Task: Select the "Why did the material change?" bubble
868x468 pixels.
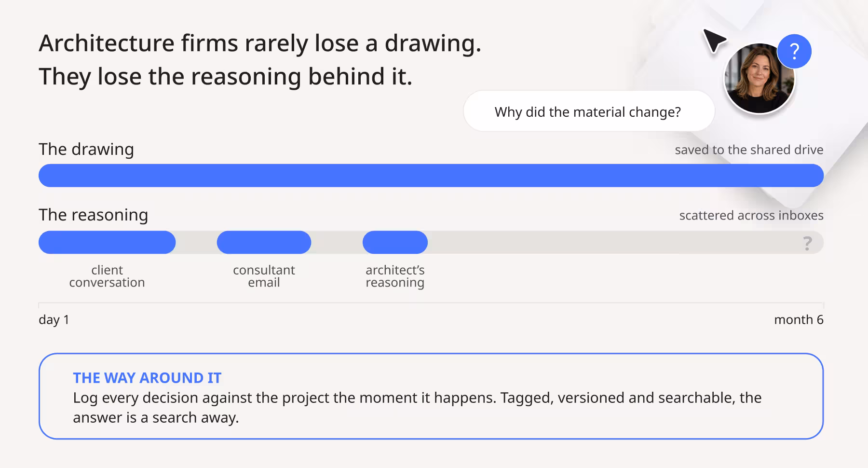Action: (589, 111)
